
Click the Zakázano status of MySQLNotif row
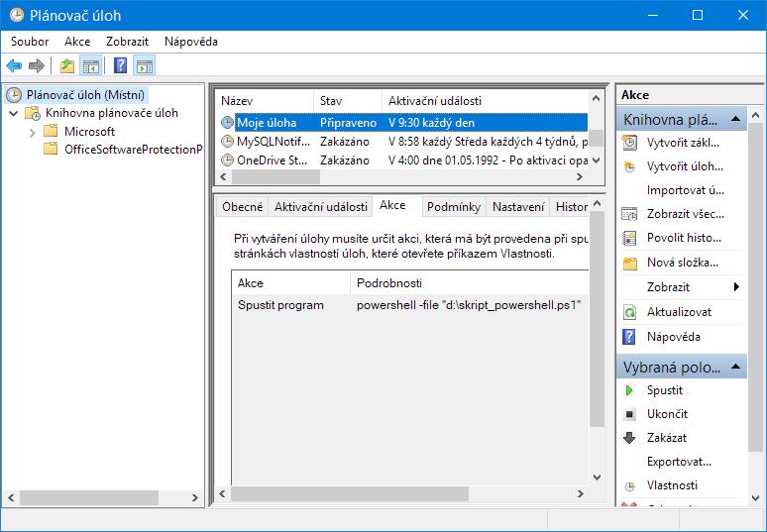(x=345, y=142)
